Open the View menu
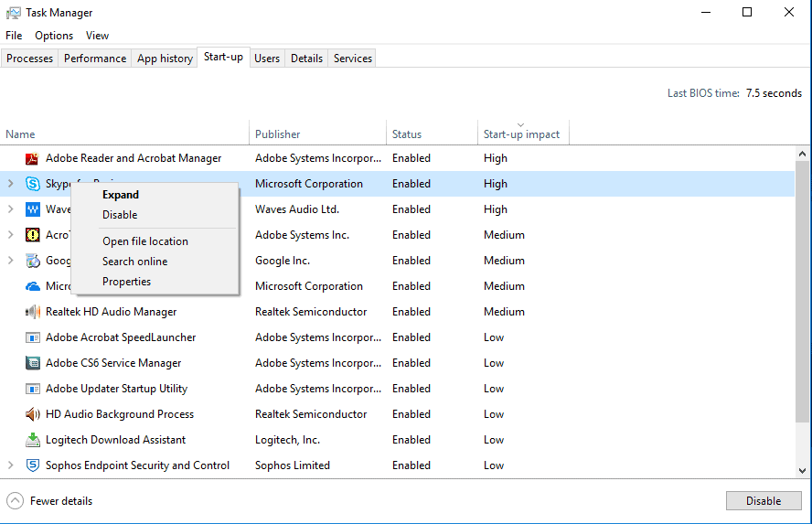This screenshot has height=524, width=812. [x=97, y=36]
